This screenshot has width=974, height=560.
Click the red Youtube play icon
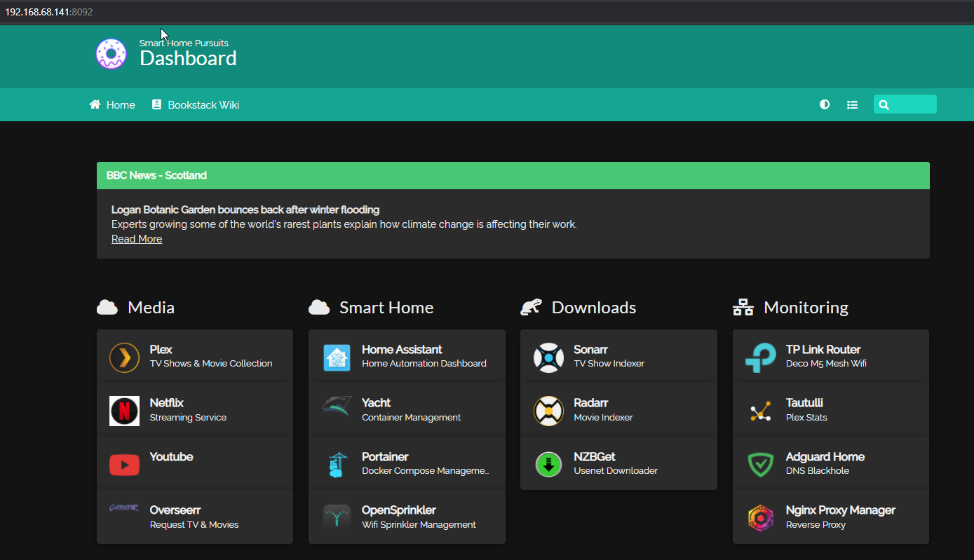click(124, 465)
